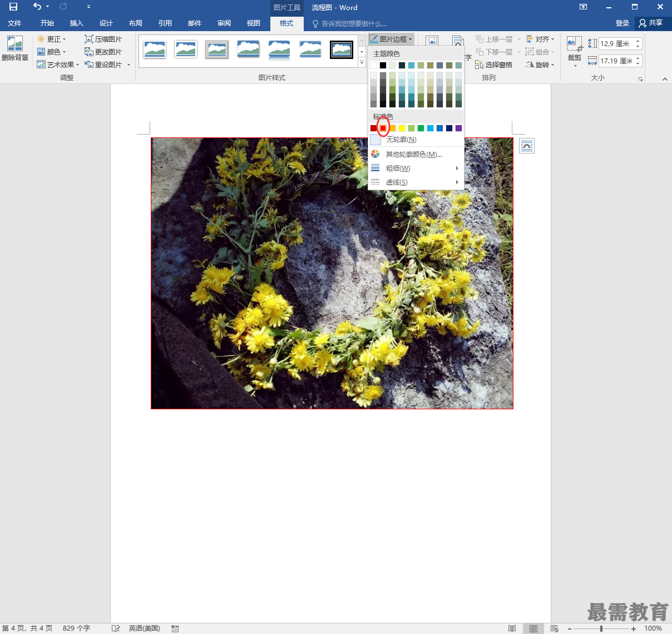The image size is (672, 634).
Task: Open the 颜色 color dropdown
Action: (52, 52)
